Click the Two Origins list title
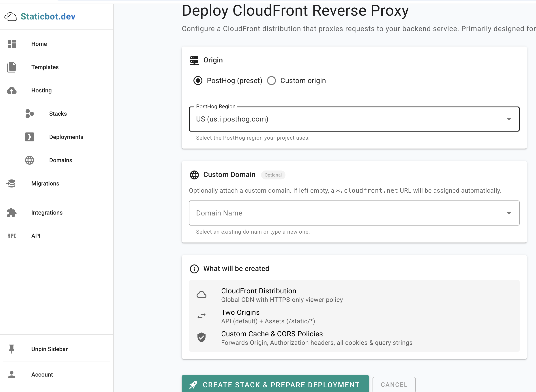Viewport: 536px width, 392px height. [x=240, y=312]
